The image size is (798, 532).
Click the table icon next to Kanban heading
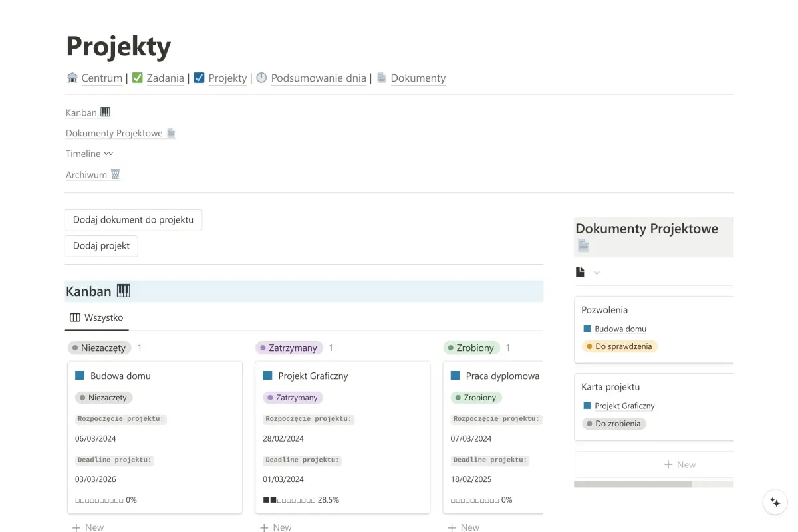(x=123, y=291)
